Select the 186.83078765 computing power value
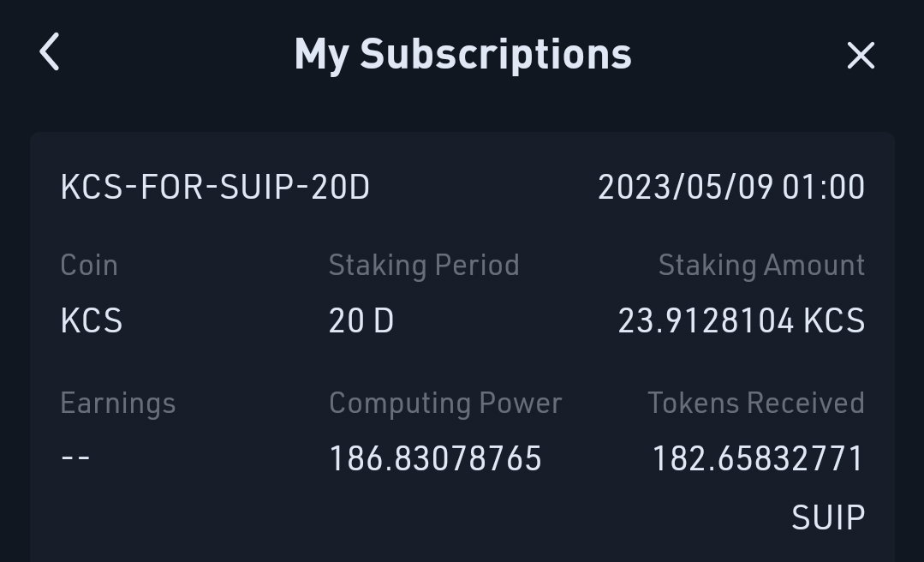Image resolution: width=924 pixels, height=562 pixels. [x=436, y=459]
